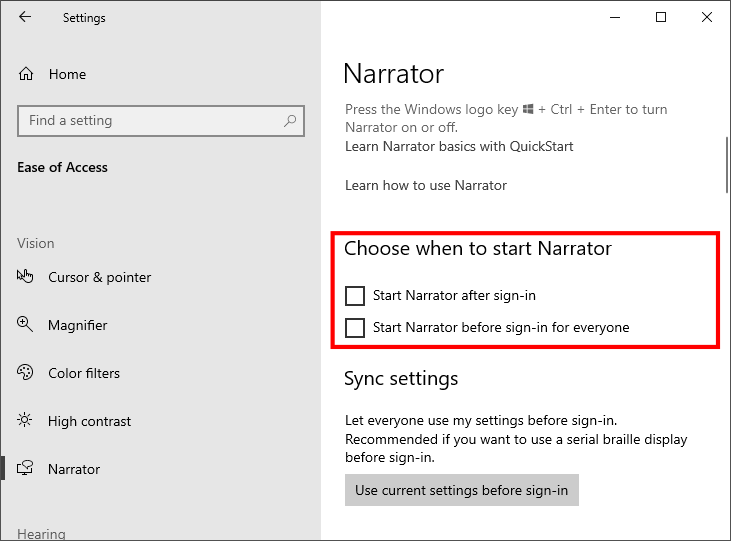
Task: Click the High contrast sun icon
Action: (26, 421)
